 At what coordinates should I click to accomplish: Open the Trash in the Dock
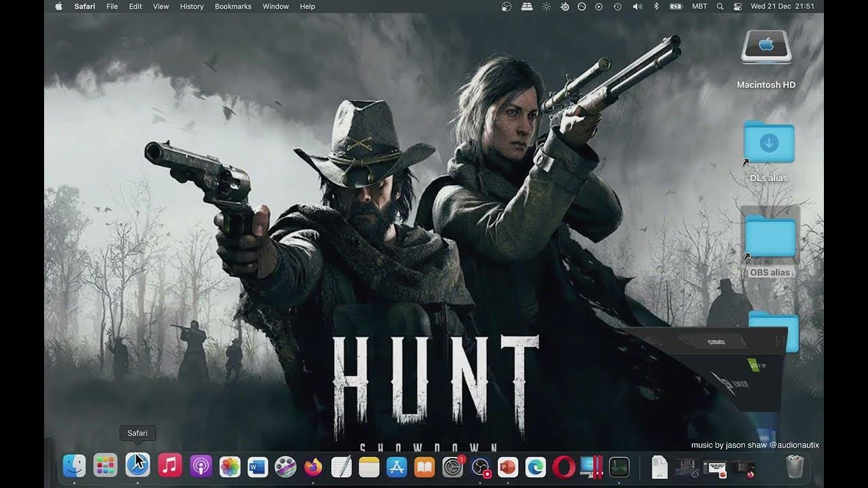click(794, 466)
